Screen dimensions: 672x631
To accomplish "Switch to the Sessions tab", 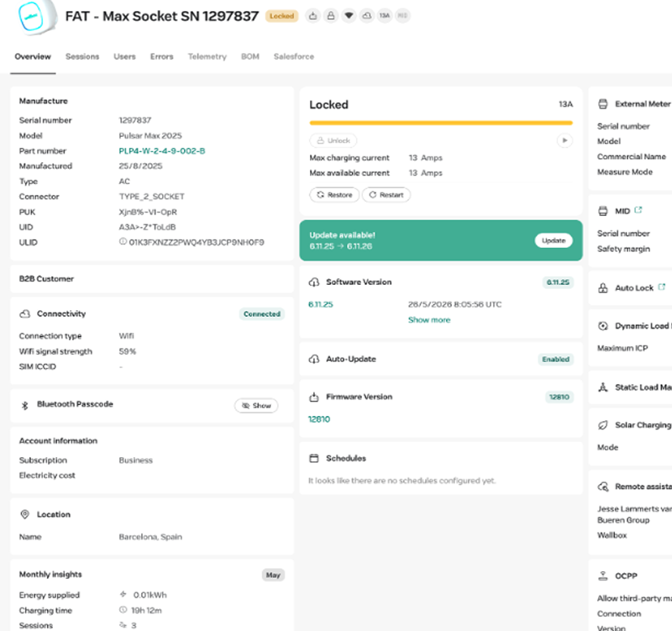I will point(82,56).
